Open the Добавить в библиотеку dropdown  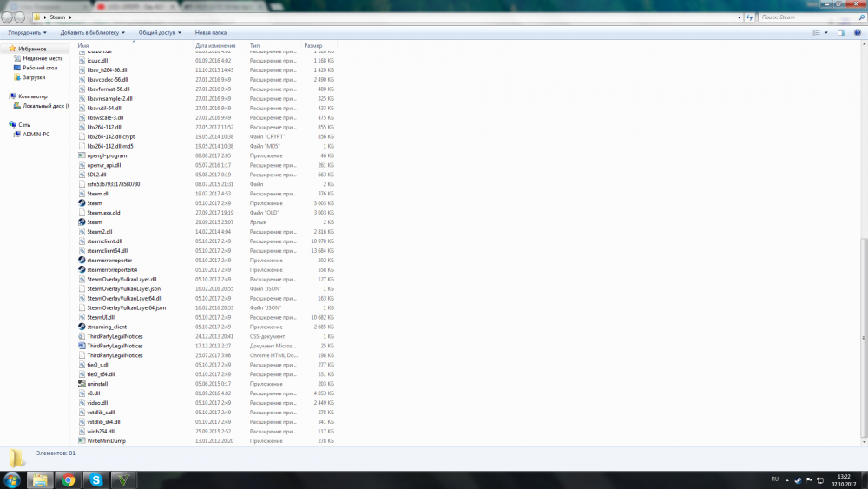tap(93, 33)
